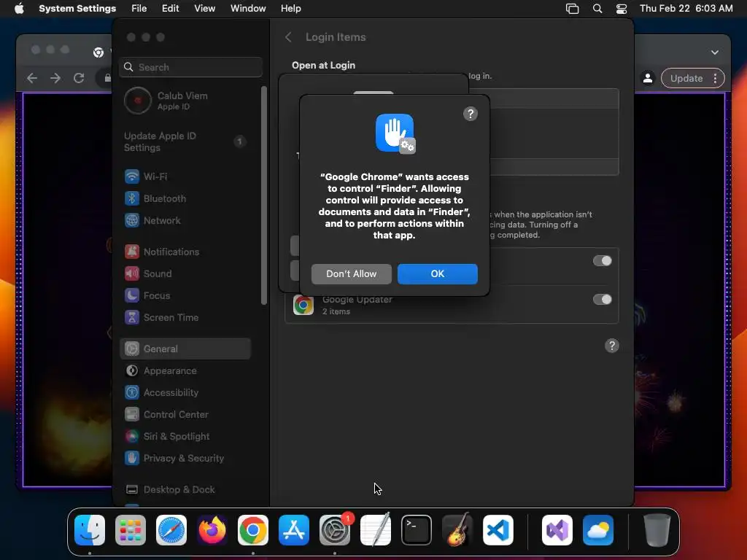Viewport: 747px width, 560px height.
Task: Open App Store from the Dock
Action: click(294, 530)
